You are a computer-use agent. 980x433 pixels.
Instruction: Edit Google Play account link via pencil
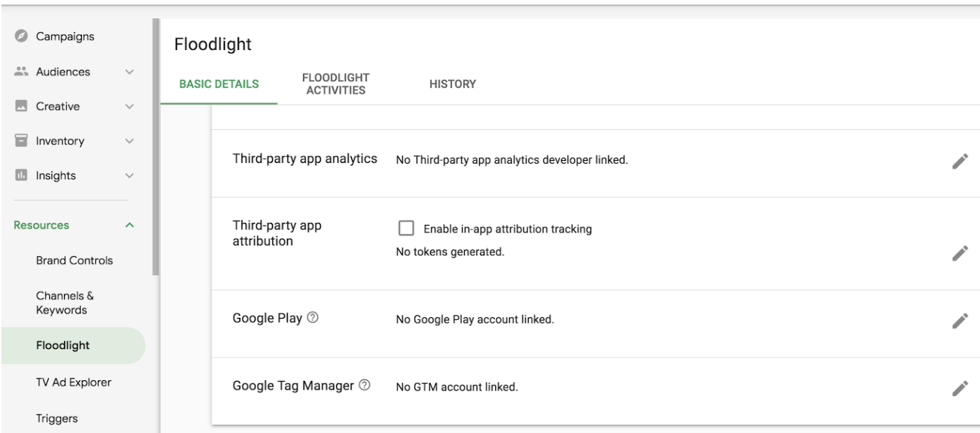(x=959, y=320)
